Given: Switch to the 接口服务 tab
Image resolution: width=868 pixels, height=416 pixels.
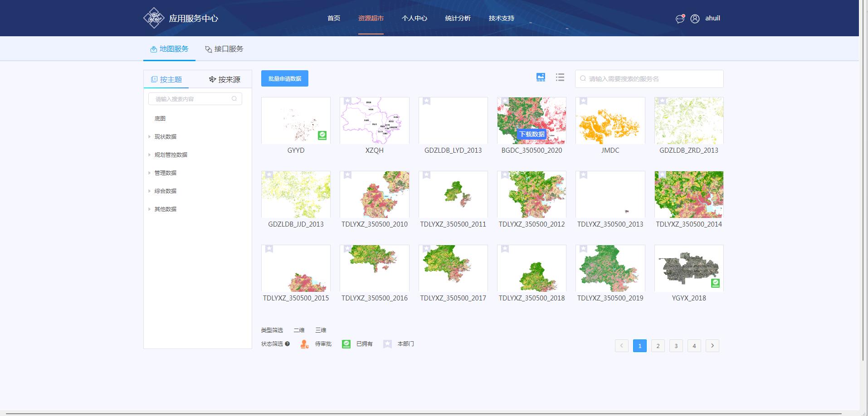Looking at the screenshot, I should click(x=224, y=49).
